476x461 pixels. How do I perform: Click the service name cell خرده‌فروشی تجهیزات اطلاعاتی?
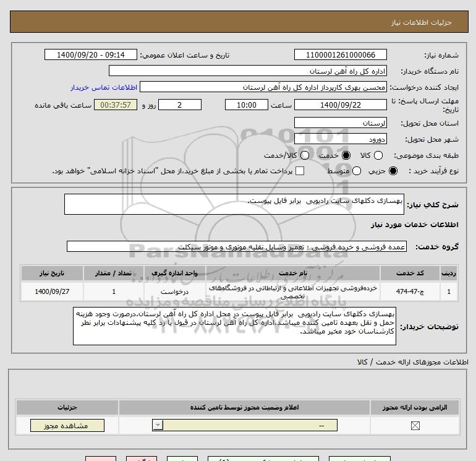(x=292, y=291)
